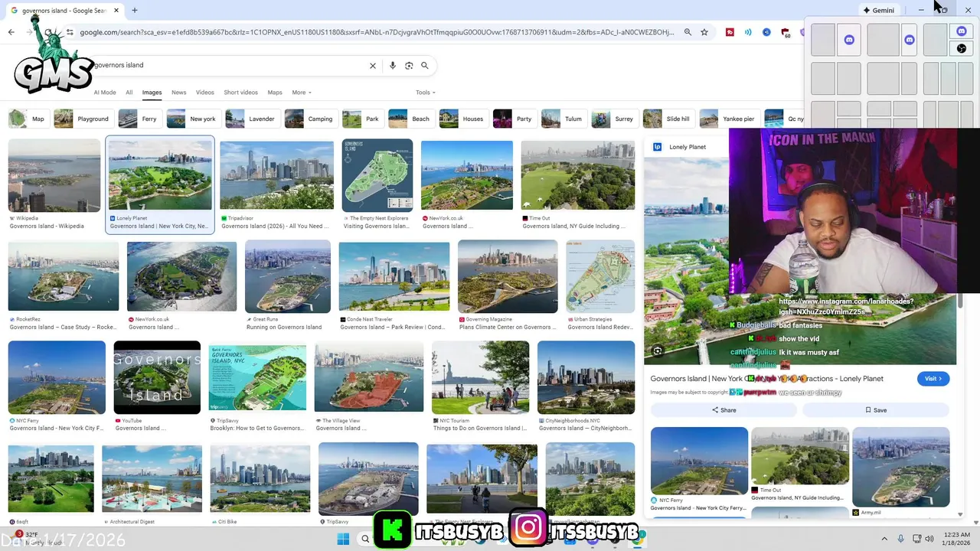This screenshot has height=551, width=980.
Task: Click Lens search icon on preview image
Action: pos(658,351)
